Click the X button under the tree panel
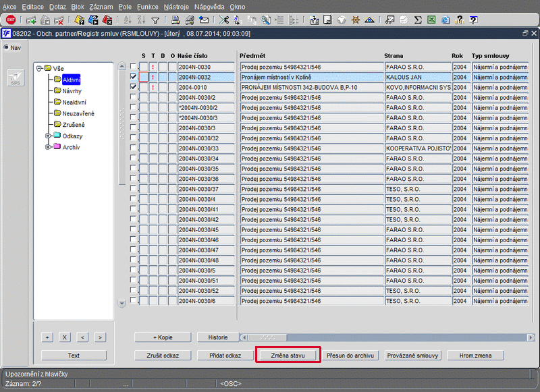The image size is (540, 392). tap(64, 337)
